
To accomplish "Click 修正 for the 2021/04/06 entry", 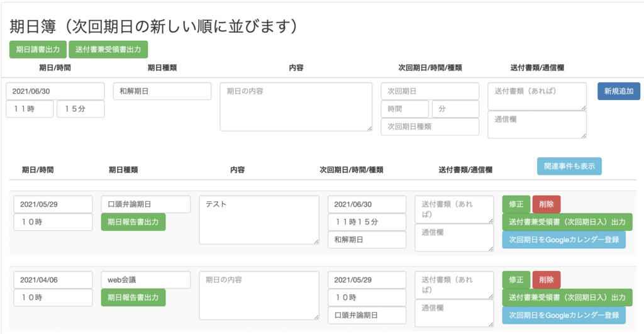I will click(x=516, y=280).
